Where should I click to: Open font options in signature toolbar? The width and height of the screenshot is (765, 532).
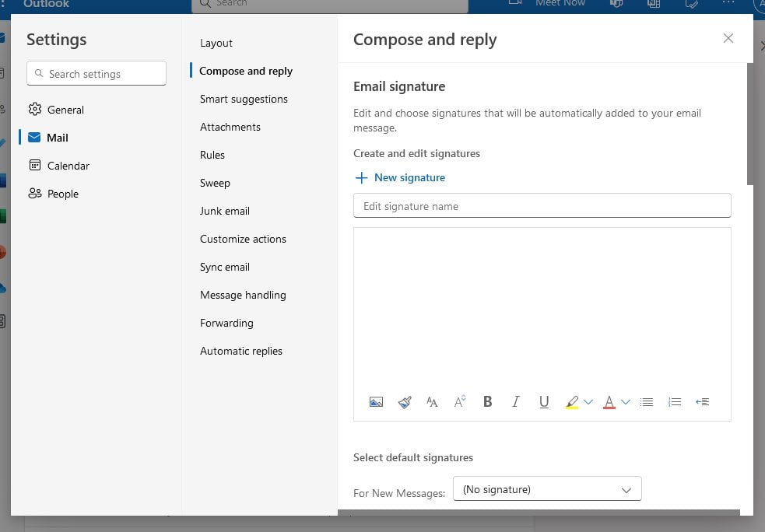432,401
